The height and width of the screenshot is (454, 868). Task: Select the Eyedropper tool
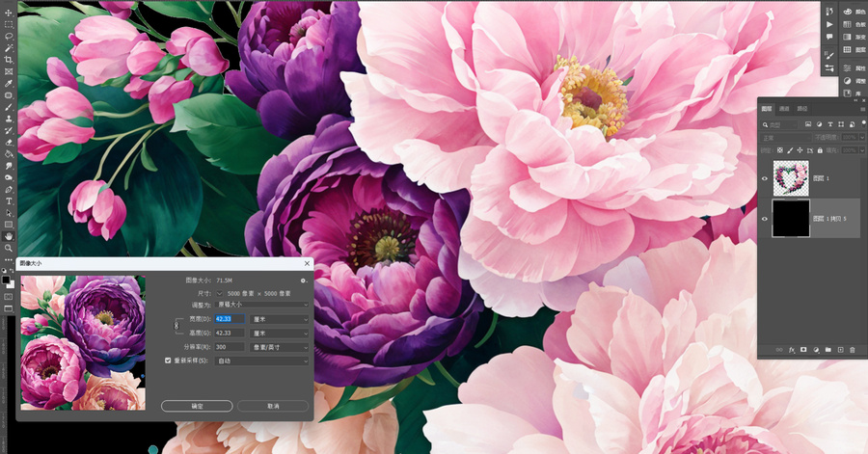click(x=9, y=84)
